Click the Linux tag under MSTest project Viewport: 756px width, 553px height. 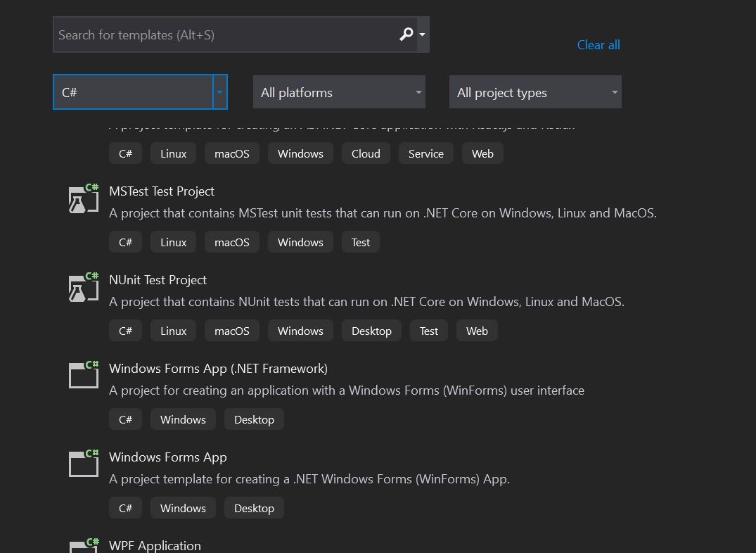tap(173, 242)
